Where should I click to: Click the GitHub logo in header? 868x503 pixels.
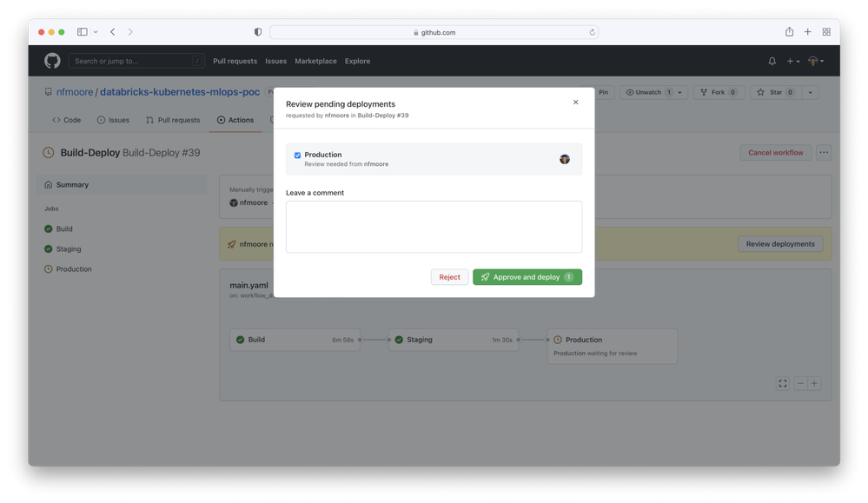(x=52, y=61)
